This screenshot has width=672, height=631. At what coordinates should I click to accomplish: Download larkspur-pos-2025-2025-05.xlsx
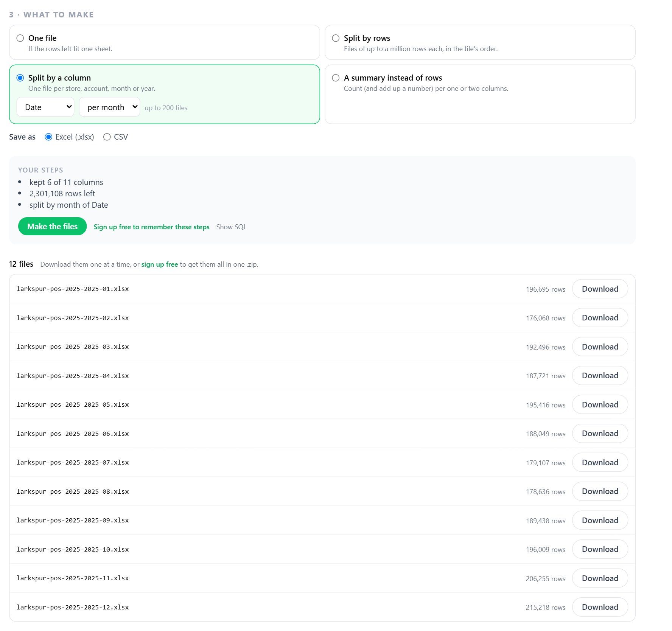coord(600,405)
